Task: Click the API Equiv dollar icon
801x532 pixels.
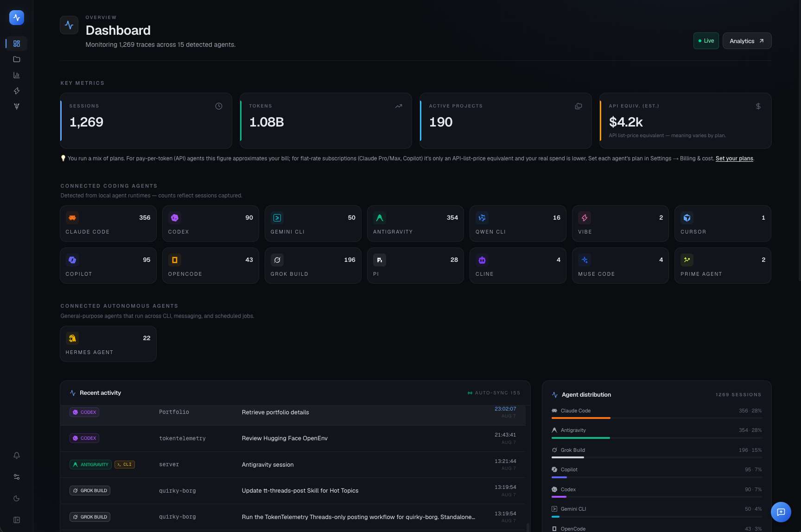Action: (x=758, y=106)
